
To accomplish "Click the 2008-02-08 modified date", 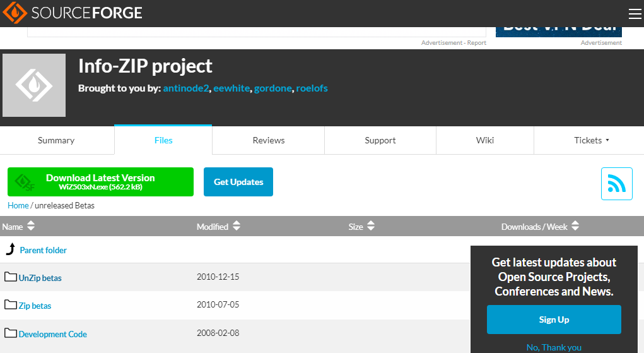I will click(x=218, y=333).
